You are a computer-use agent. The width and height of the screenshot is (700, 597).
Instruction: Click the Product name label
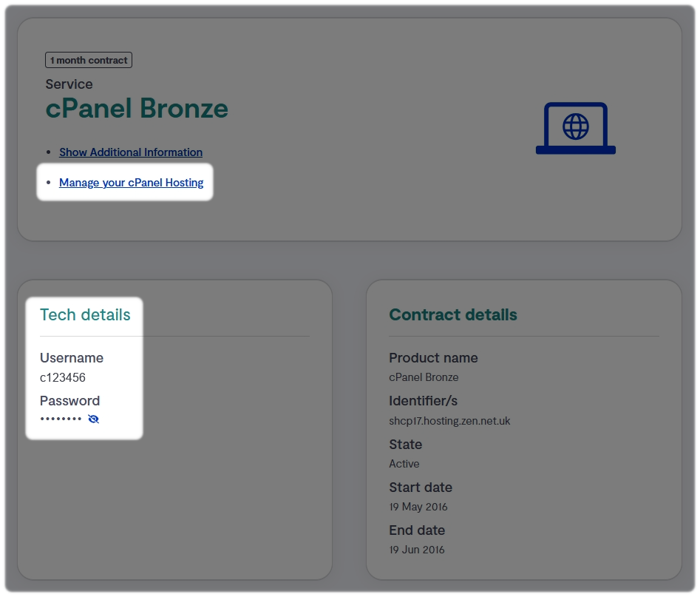[x=433, y=358]
